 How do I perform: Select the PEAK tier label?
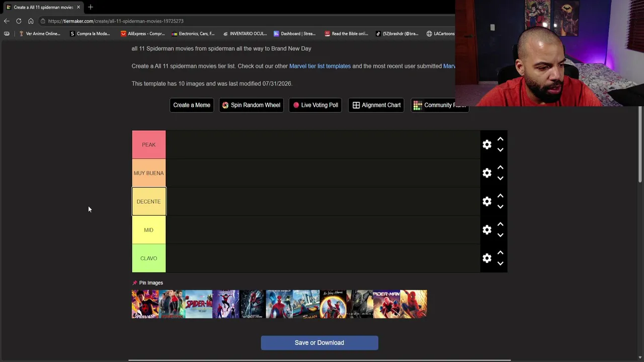pyautogui.click(x=148, y=145)
